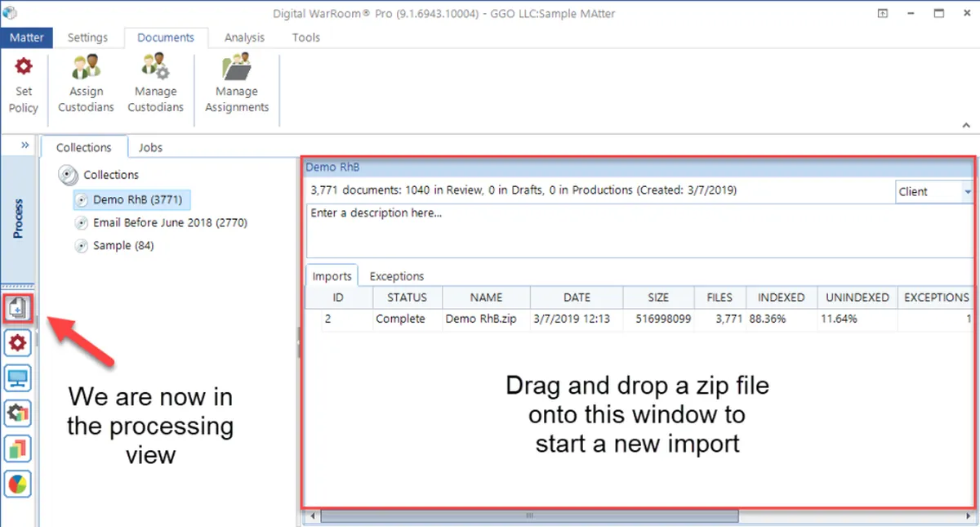Sort by the SIZE column header
980x527 pixels.
coord(658,297)
